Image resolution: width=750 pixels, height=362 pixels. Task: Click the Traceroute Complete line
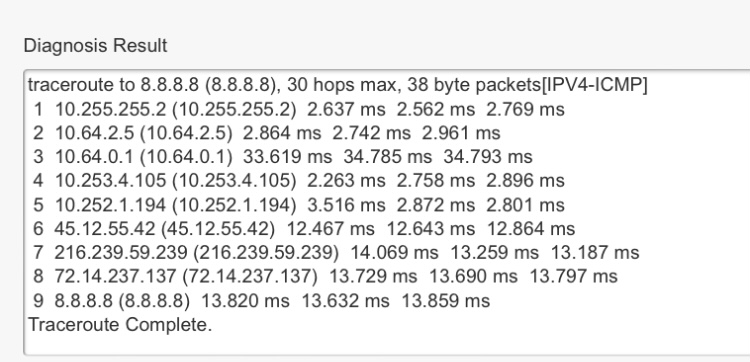click(x=120, y=325)
